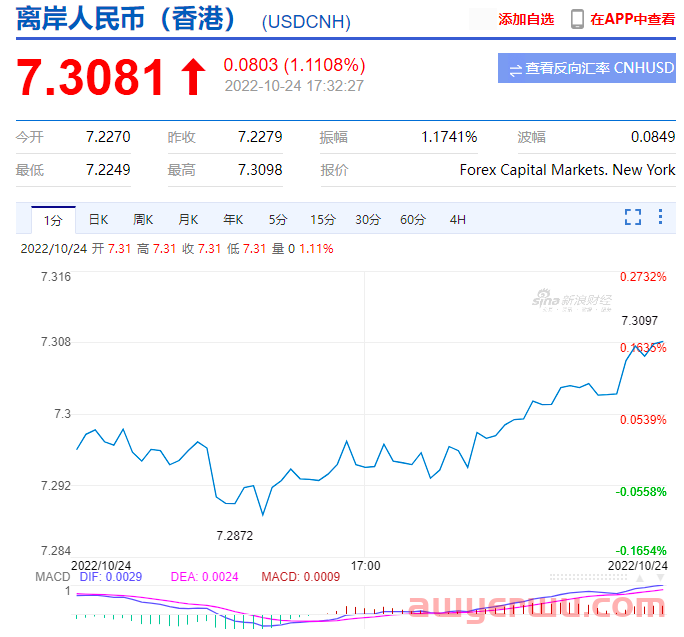Click the DEA: 0.0024 indicator label
The height and width of the screenshot is (637, 684).
pos(204,577)
